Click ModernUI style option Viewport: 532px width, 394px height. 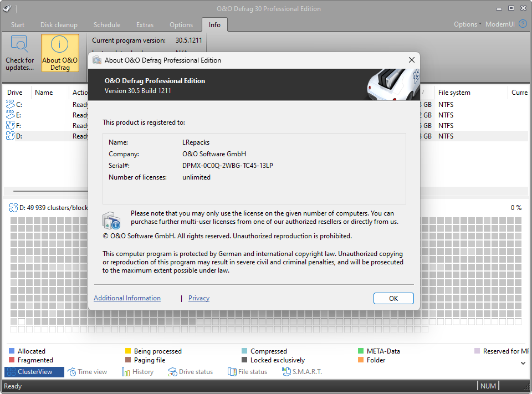click(500, 24)
